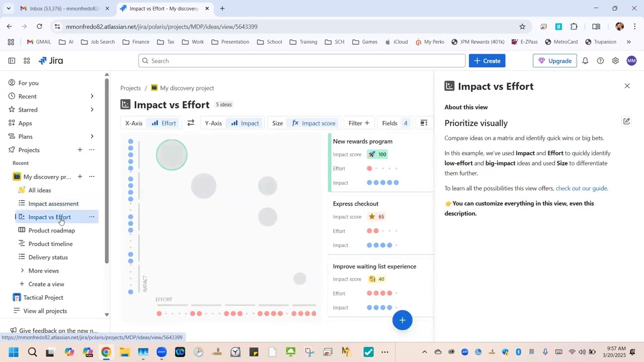Image resolution: width=644 pixels, height=362 pixels.
Task: Open New rewards program idea card
Action: pos(381,162)
